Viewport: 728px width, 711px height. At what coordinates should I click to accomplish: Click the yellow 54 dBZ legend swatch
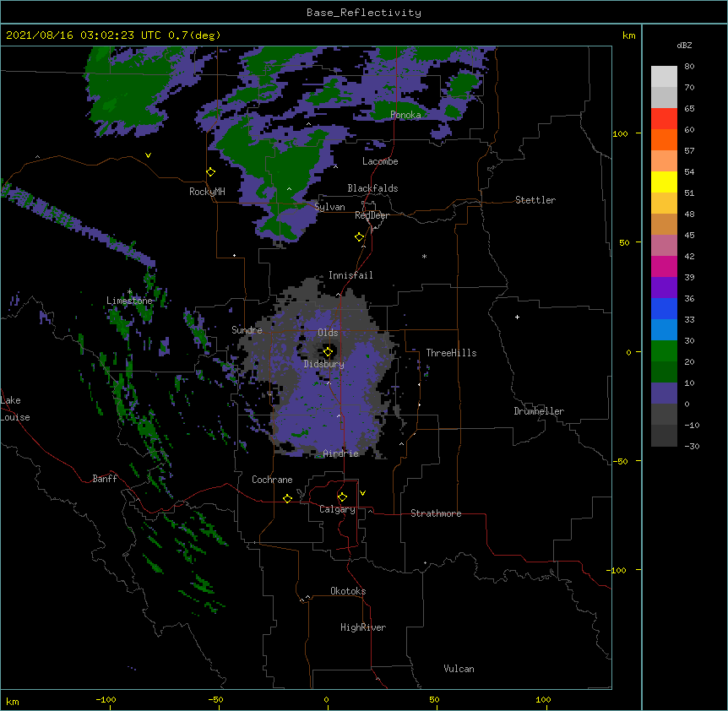click(x=664, y=182)
